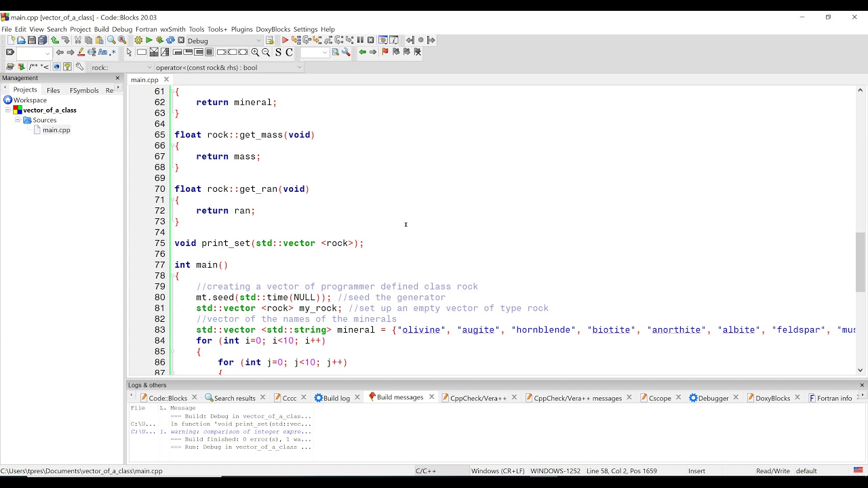Switch to the Build log tab
This screenshot has height=488, width=868.
click(x=336, y=398)
